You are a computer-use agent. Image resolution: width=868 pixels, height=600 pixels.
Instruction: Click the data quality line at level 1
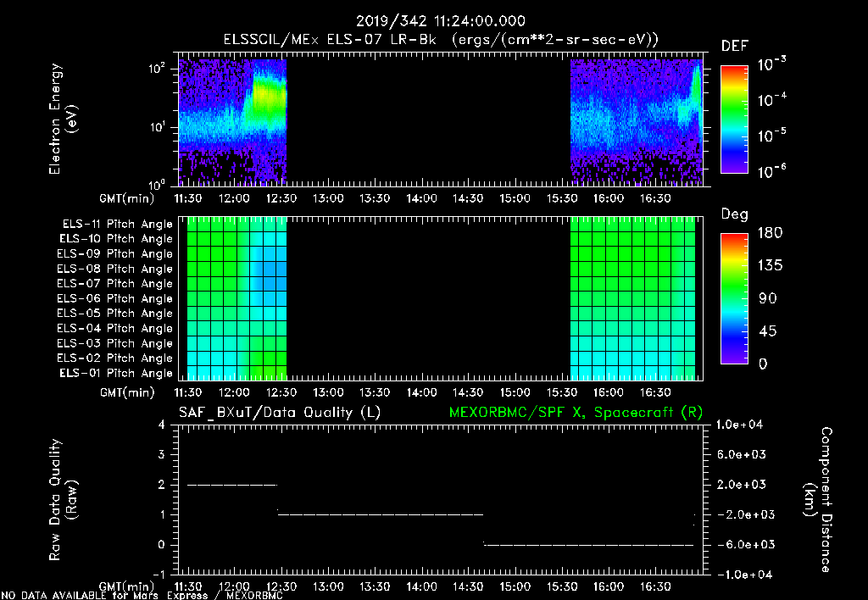coord(381,514)
